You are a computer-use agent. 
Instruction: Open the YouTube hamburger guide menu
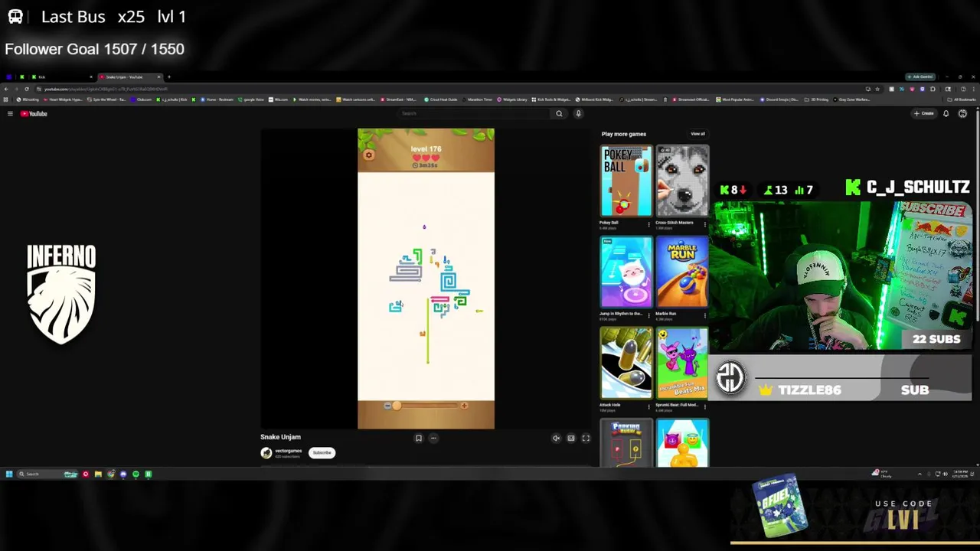pyautogui.click(x=10, y=113)
